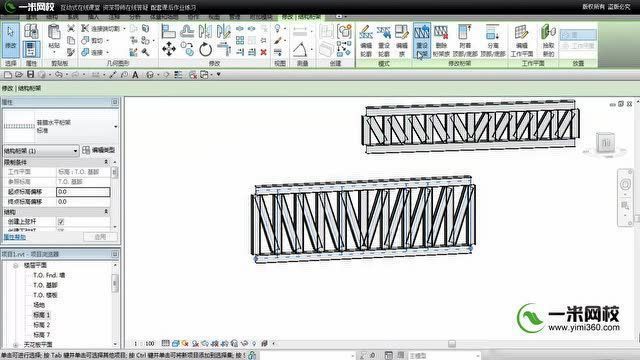Screen dimensions: 640x360
Task: Click the Measure angle icon in ribbon
Action: click(x=300, y=49)
